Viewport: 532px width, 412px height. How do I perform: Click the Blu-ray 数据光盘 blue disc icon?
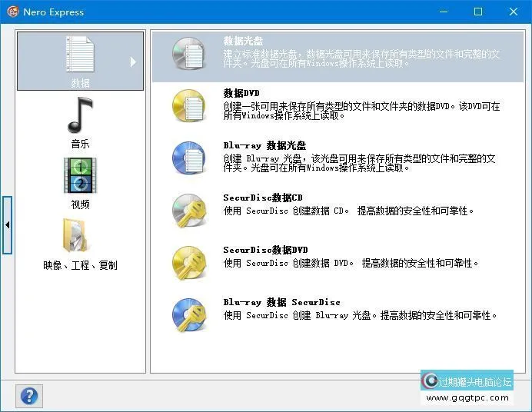pos(189,158)
